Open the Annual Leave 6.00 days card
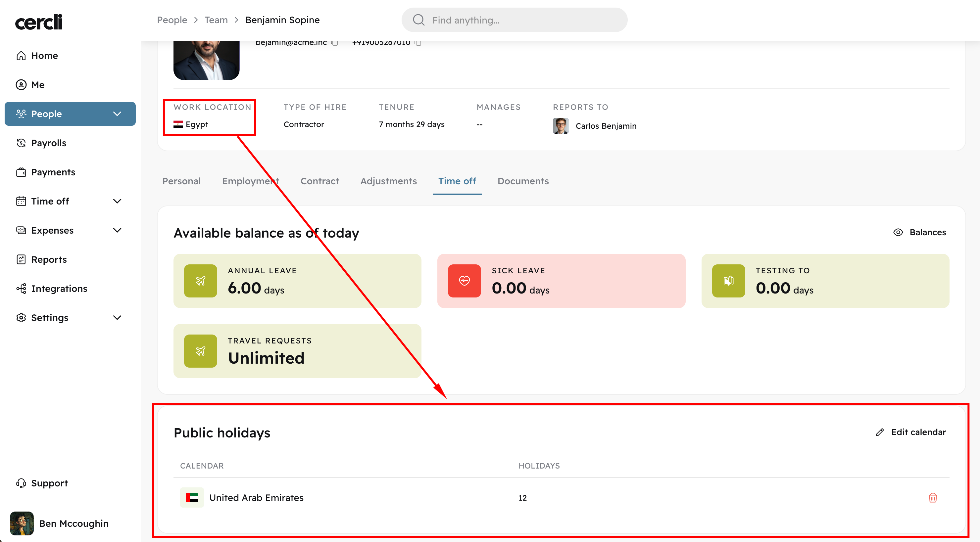The height and width of the screenshot is (542, 980). click(x=297, y=281)
